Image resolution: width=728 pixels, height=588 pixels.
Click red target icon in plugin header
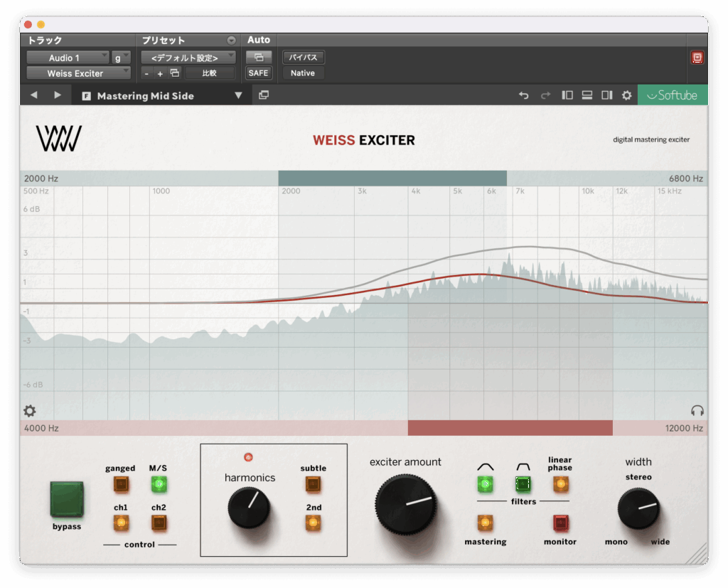(x=697, y=58)
